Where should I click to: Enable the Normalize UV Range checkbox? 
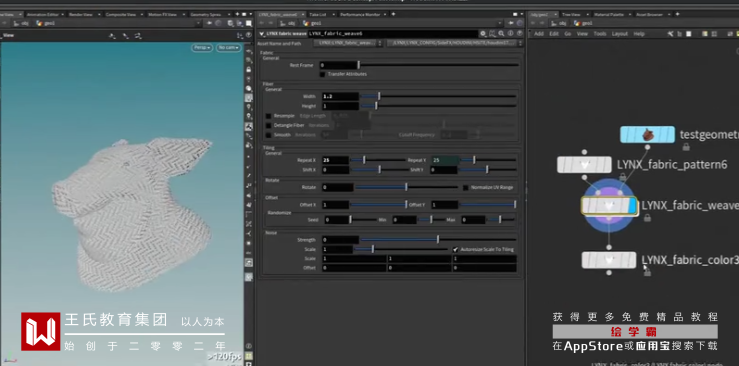coord(466,187)
